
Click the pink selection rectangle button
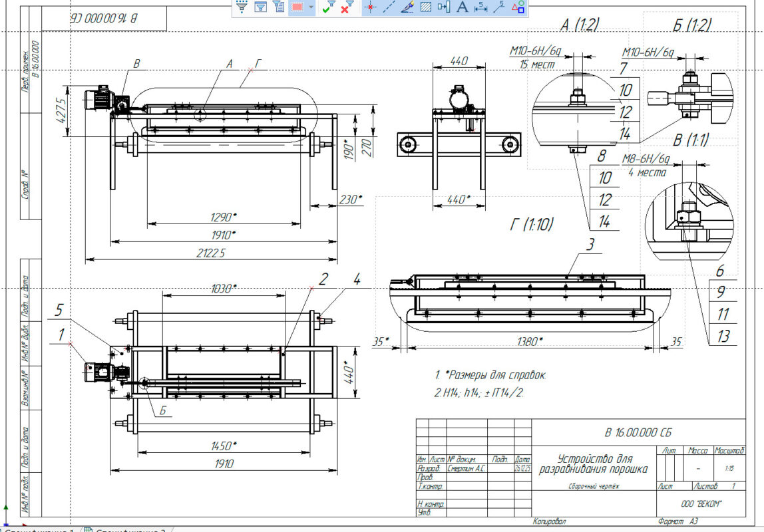(297, 7)
